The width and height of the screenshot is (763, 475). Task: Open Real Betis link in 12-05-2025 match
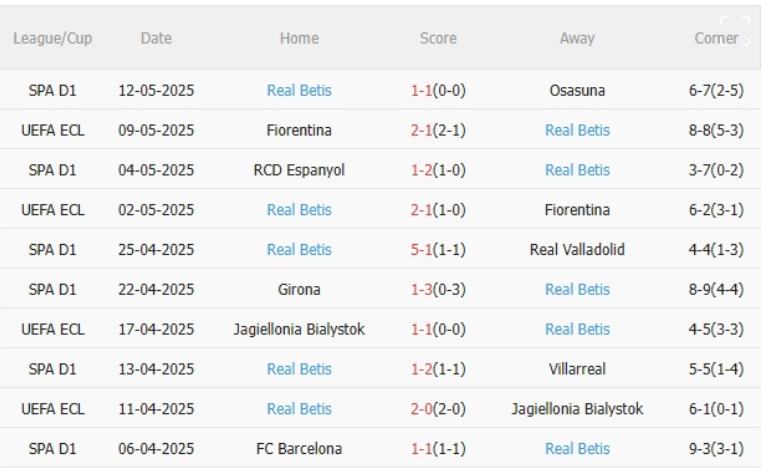click(299, 90)
